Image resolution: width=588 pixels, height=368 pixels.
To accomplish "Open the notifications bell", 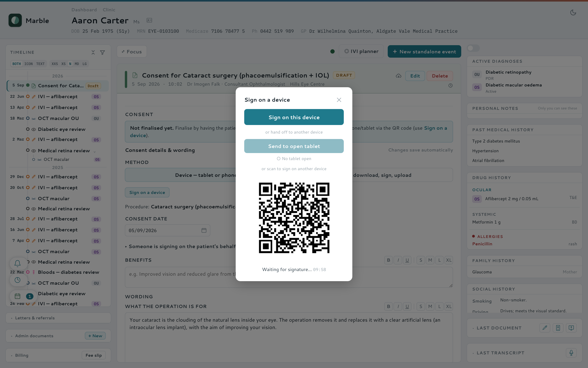I will click(17, 263).
